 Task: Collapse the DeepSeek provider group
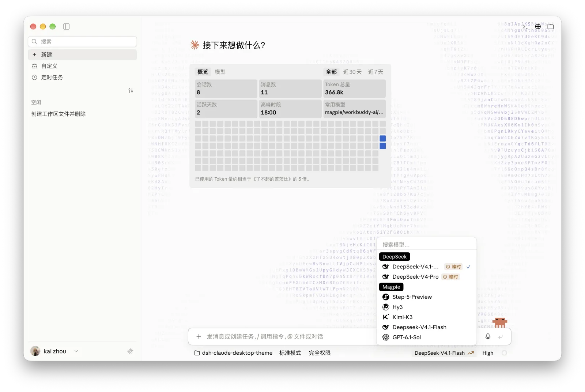click(x=395, y=257)
